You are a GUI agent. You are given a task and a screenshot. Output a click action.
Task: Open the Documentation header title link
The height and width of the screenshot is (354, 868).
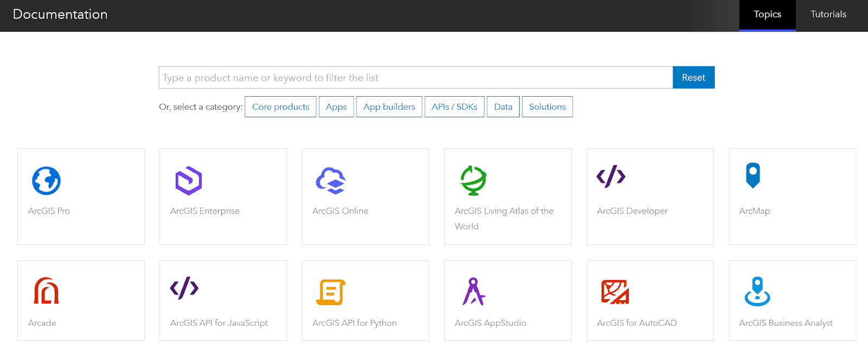(x=60, y=15)
